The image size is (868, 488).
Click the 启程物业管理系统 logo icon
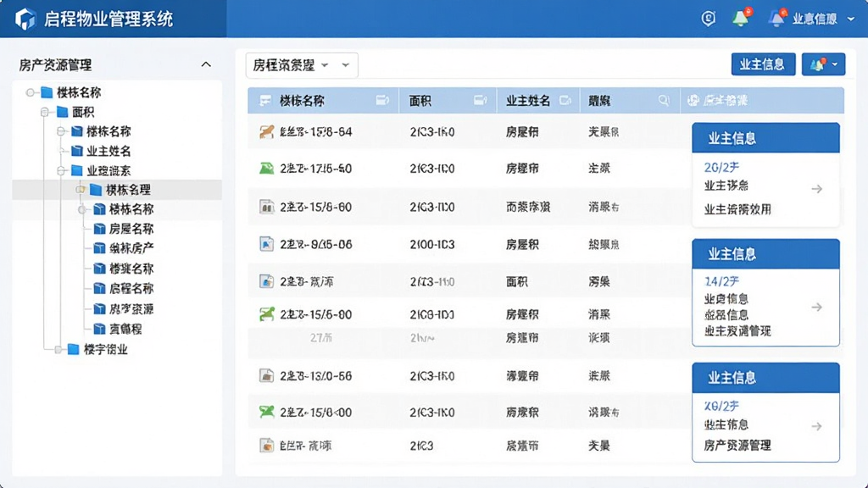(25, 19)
